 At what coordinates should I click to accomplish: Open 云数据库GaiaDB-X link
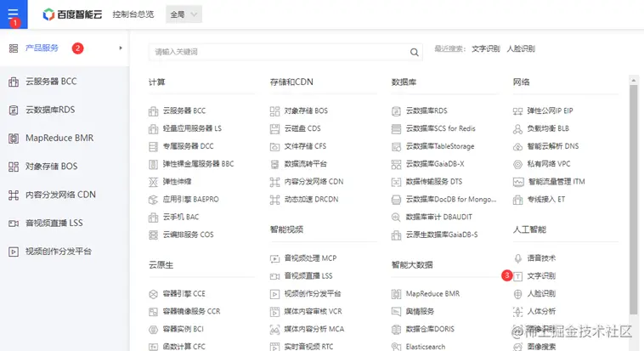coord(435,163)
